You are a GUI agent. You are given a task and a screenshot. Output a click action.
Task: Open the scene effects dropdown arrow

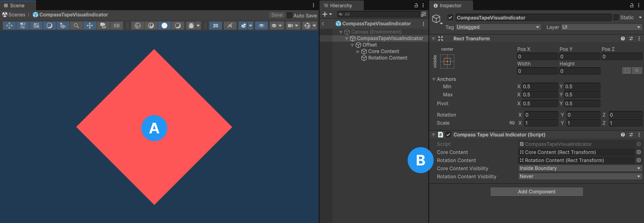click(251, 26)
